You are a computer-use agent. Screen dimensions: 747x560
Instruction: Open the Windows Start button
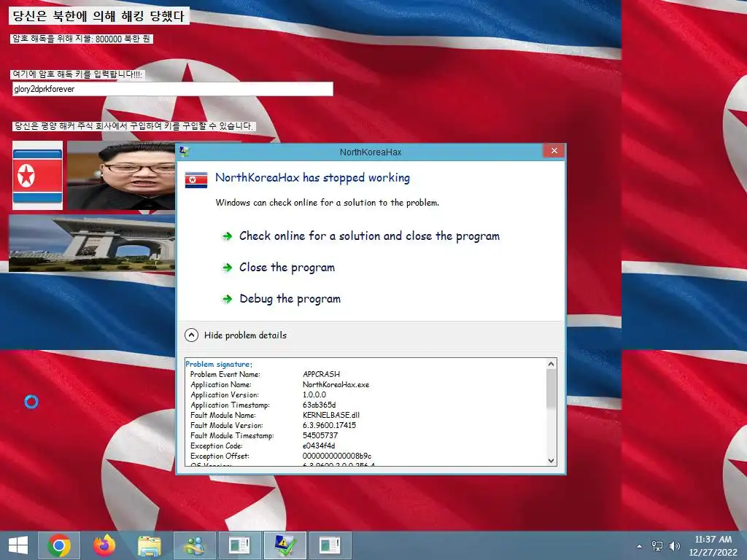(x=18, y=545)
